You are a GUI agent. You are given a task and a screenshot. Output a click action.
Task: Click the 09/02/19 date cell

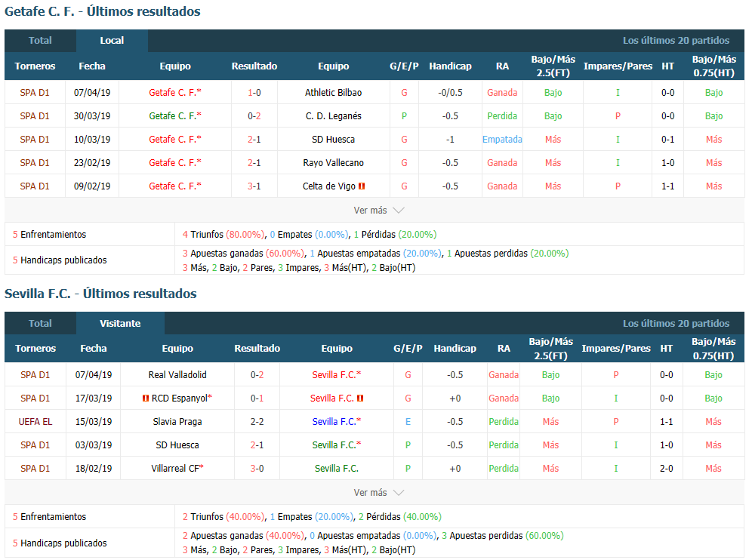(x=92, y=186)
